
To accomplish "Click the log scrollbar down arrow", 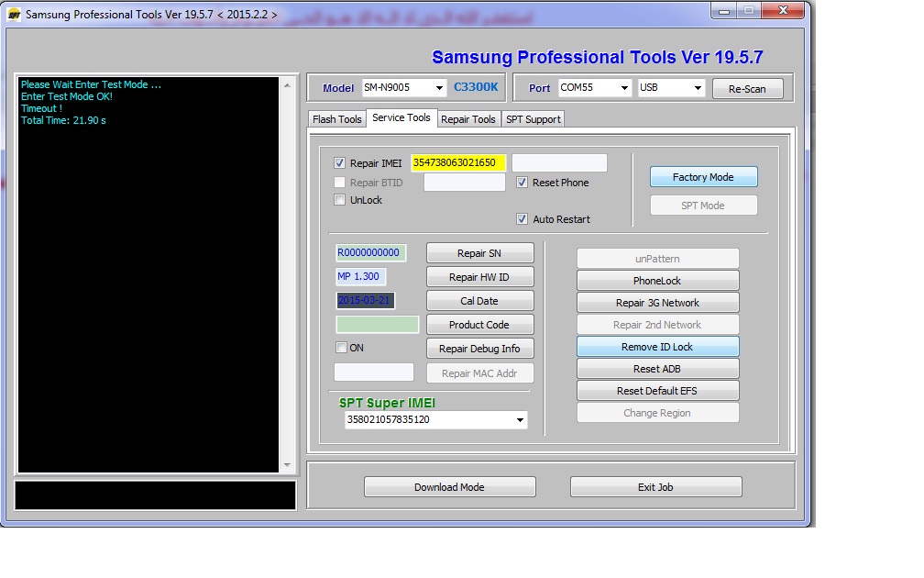I will (x=287, y=465).
